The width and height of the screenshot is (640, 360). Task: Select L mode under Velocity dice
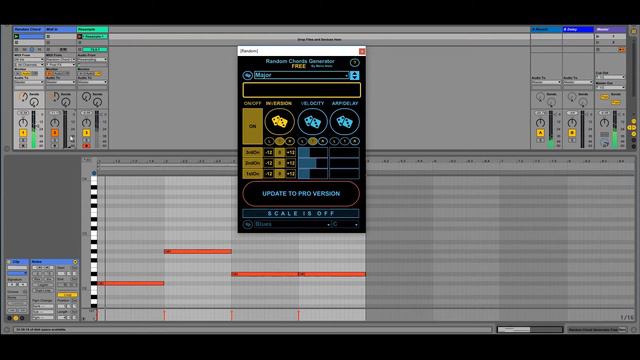302,141
